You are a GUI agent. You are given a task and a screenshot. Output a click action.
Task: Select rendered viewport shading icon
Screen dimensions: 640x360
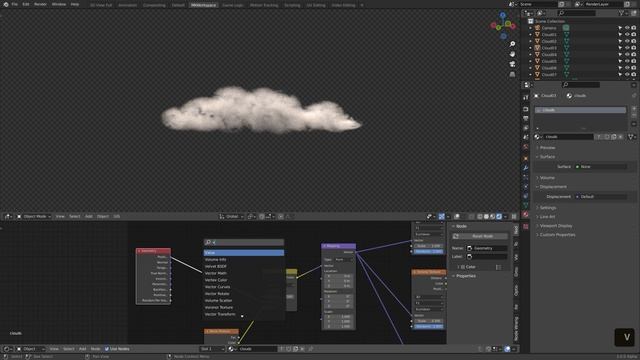tap(499, 216)
